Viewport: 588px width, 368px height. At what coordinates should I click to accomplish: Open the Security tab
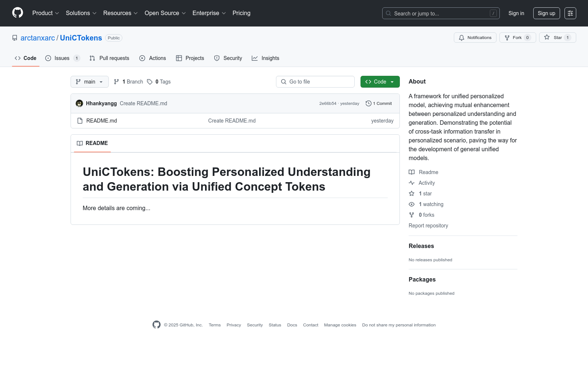[228, 58]
